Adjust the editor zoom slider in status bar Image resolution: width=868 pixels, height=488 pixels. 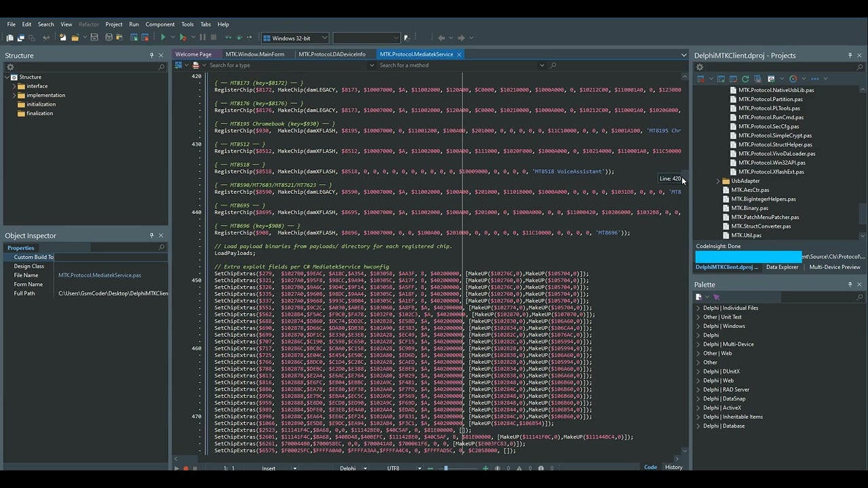point(446,468)
